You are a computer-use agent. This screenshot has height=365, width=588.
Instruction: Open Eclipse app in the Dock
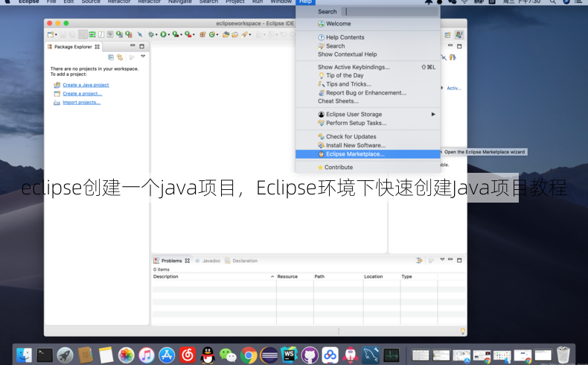coord(269,355)
